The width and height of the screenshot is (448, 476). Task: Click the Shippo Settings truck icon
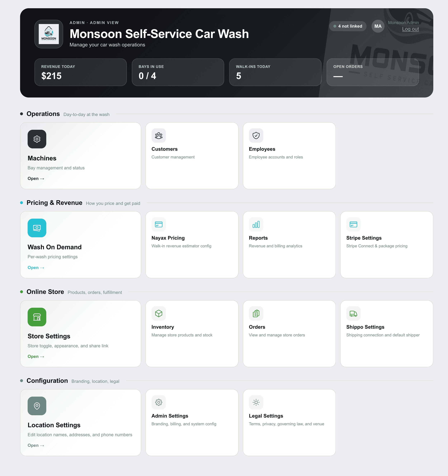click(x=353, y=313)
